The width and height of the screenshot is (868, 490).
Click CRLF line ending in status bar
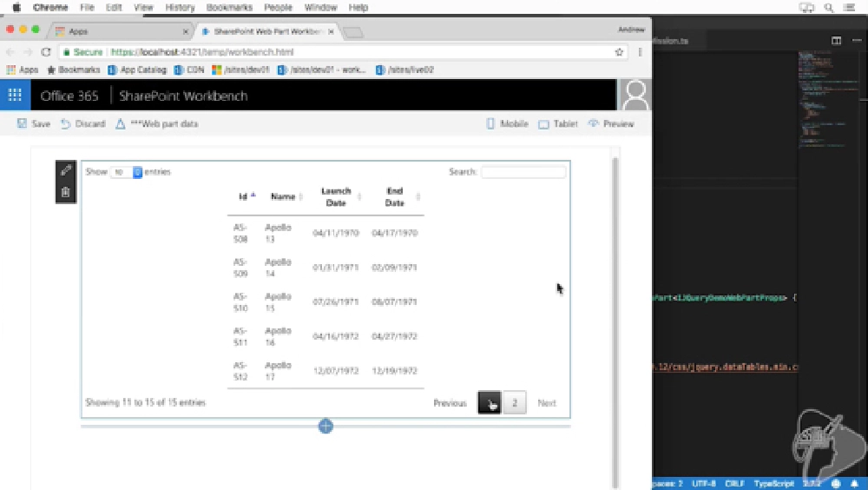point(734,484)
